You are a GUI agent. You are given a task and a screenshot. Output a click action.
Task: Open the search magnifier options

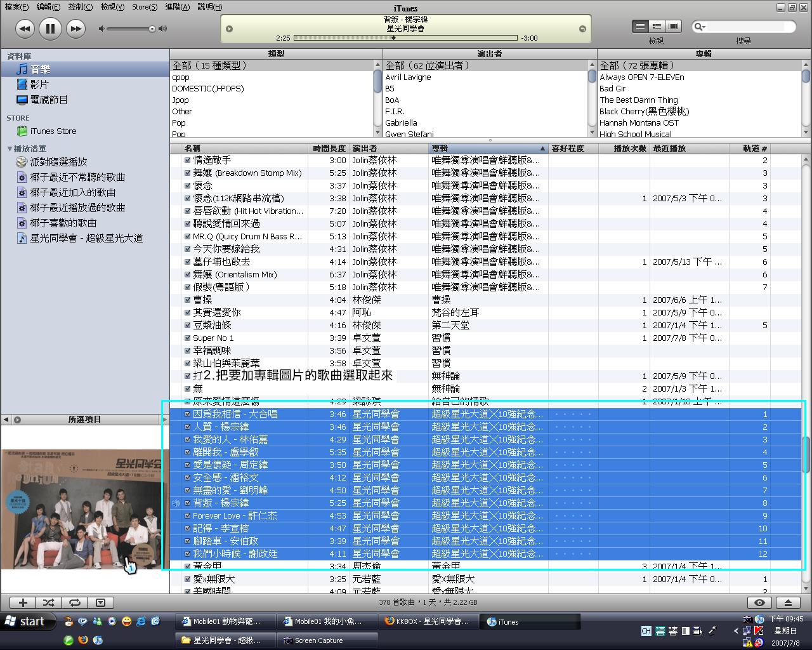699,27
